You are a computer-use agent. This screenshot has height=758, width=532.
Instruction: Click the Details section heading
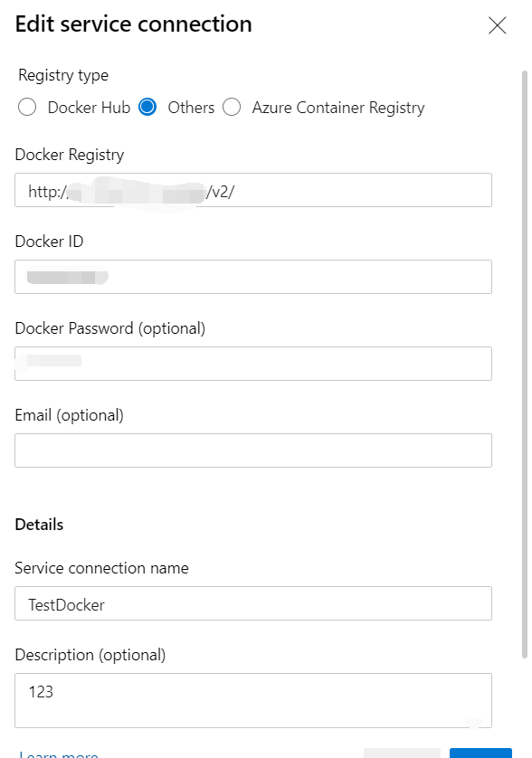click(39, 525)
